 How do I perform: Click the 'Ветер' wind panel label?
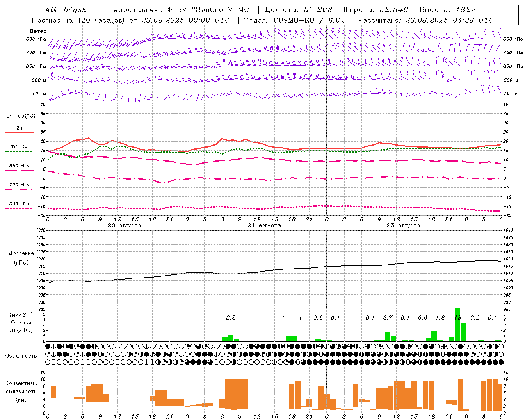pyautogui.click(x=38, y=31)
